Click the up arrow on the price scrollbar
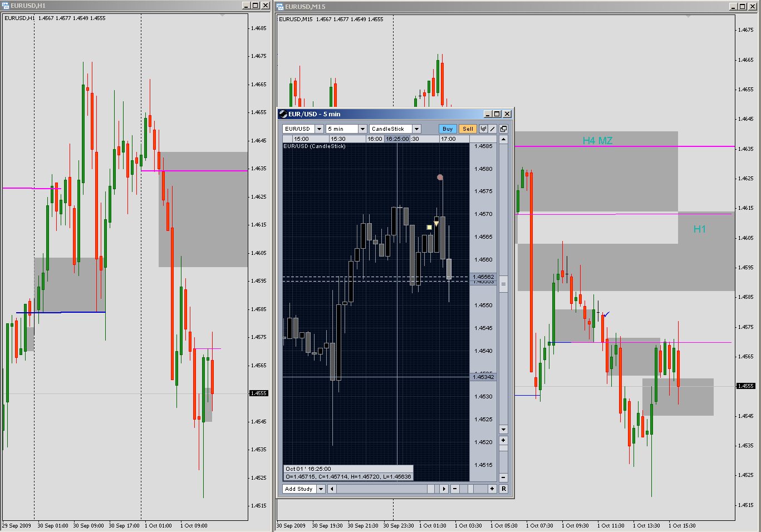Image resolution: width=761 pixels, height=532 pixels. pyautogui.click(x=503, y=139)
